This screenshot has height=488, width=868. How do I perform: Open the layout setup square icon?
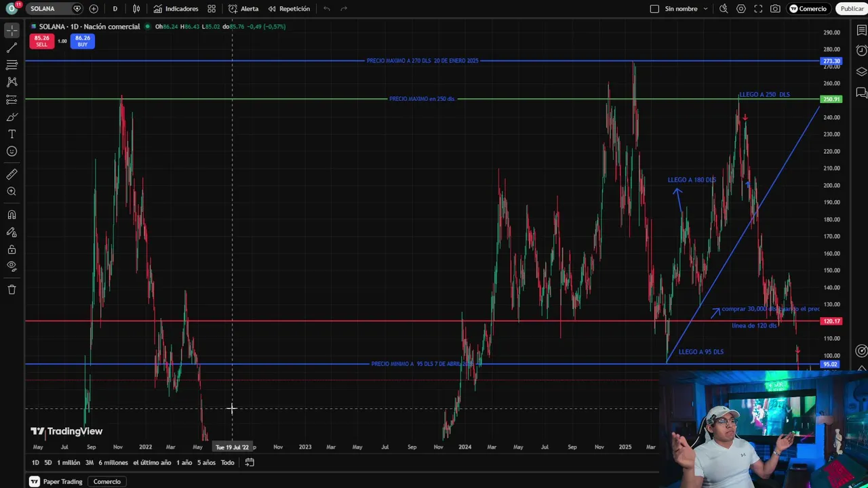654,9
